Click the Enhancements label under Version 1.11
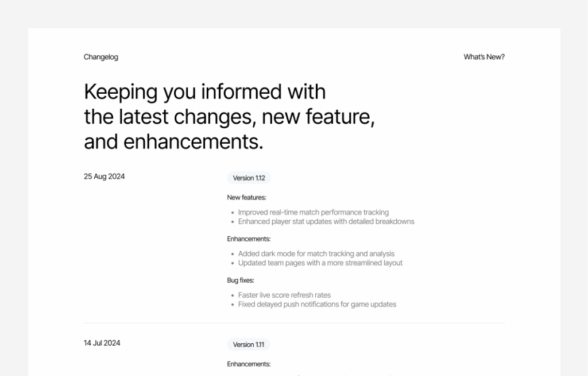588x376 pixels. [x=249, y=364]
